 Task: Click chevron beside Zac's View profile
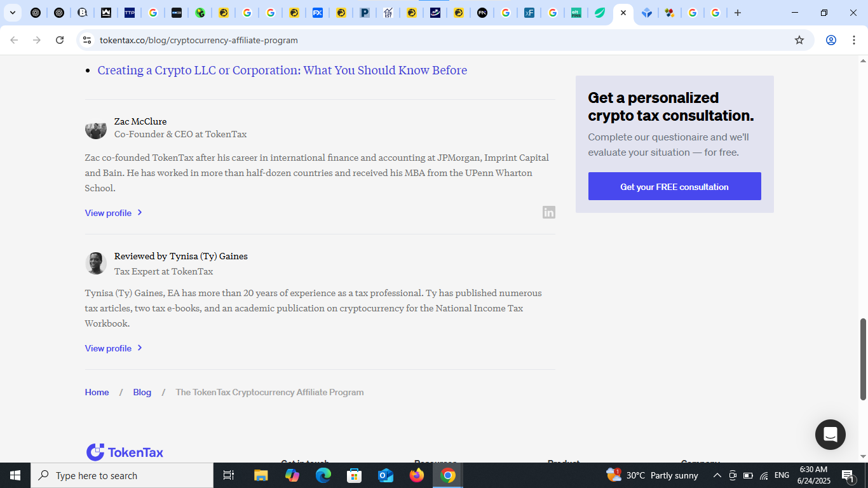coord(140,213)
